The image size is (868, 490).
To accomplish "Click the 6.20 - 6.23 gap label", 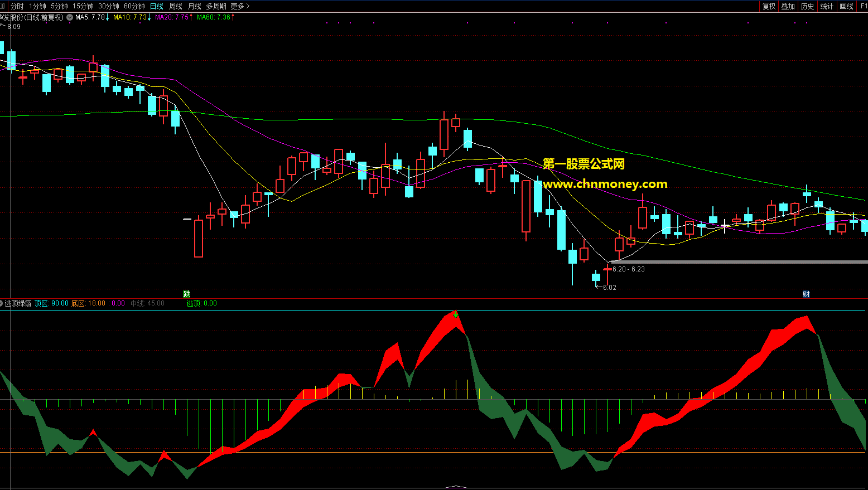I will coord(629,269).
